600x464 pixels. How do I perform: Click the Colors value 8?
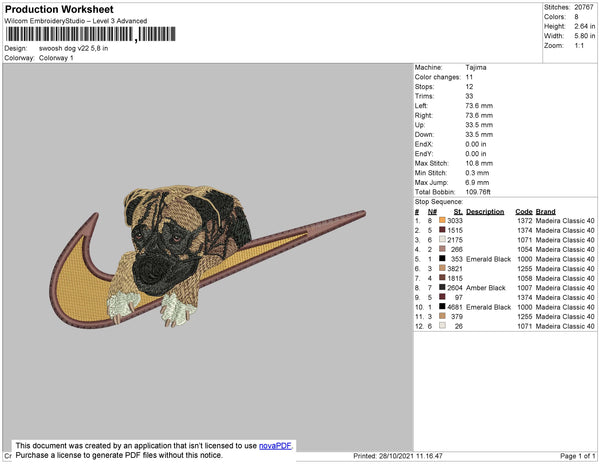(576, 17)
